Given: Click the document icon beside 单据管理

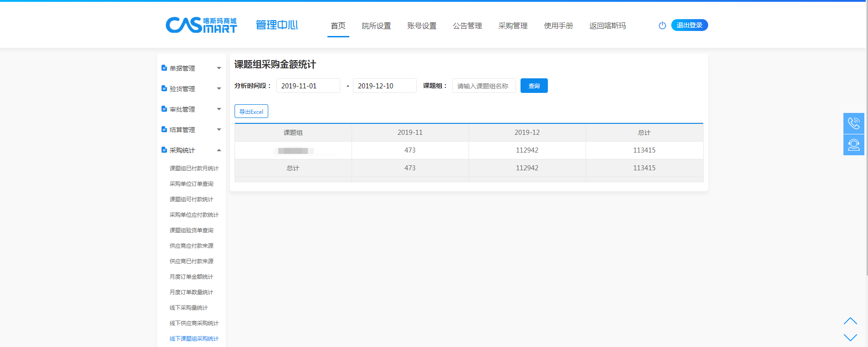Looking at the screenshot, I should tap(164, 68).
